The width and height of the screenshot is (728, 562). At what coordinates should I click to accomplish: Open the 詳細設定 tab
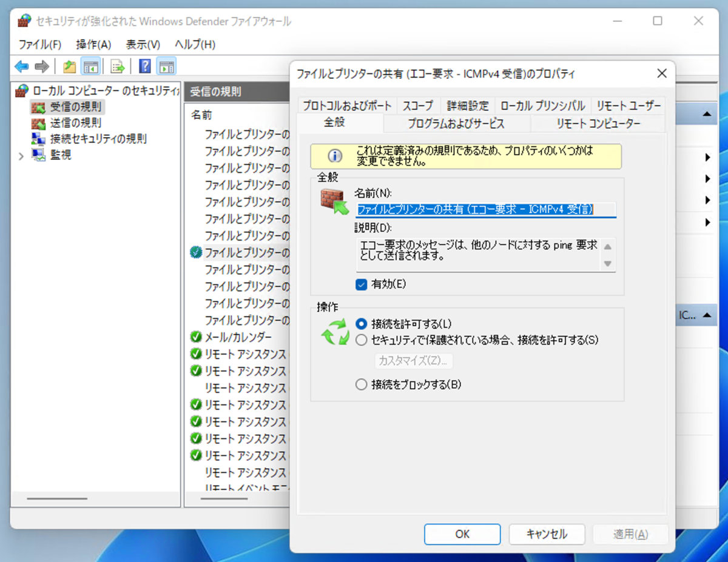tap(467, 105)
